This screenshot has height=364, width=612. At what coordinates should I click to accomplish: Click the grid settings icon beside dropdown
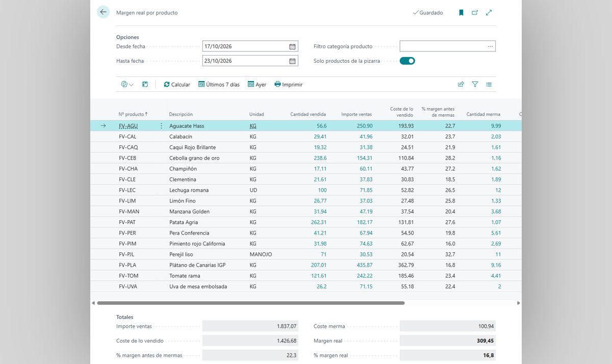click(145, 85)
